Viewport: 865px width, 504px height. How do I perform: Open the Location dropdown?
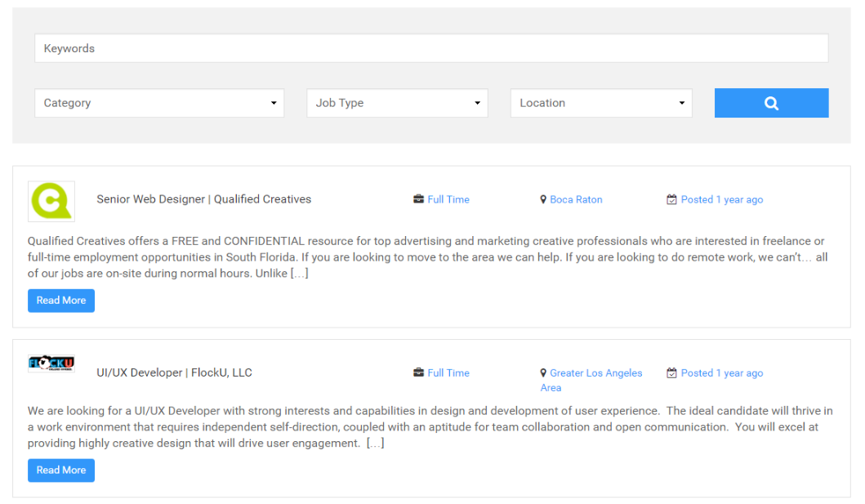pyautogui.click(x=600, y=102)
